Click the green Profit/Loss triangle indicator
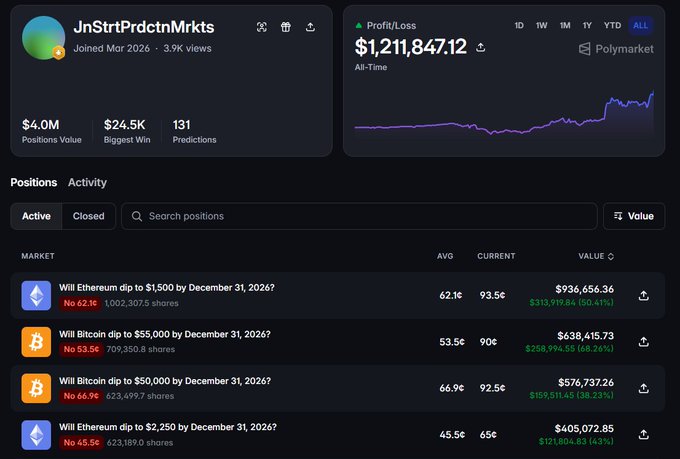 (x=359, y=26)
